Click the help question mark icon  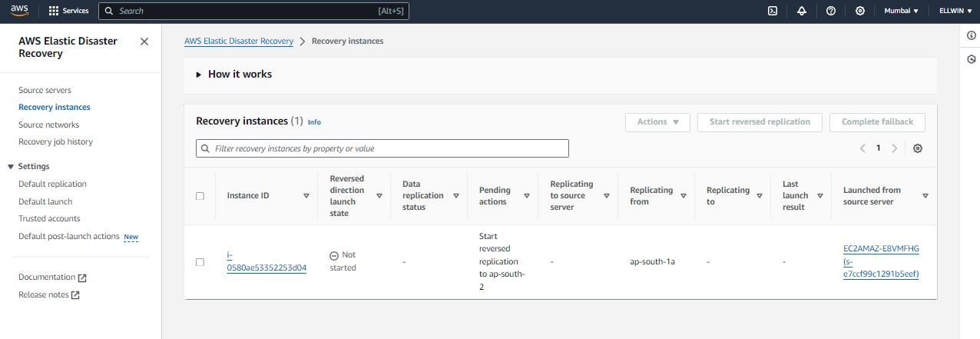[831, 11]
